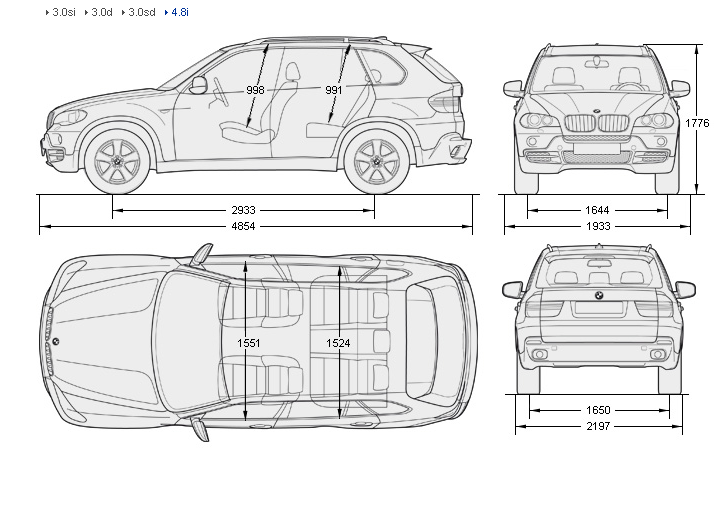
Task: Click the 998 front headroom label
Action: tap(256, 90)
